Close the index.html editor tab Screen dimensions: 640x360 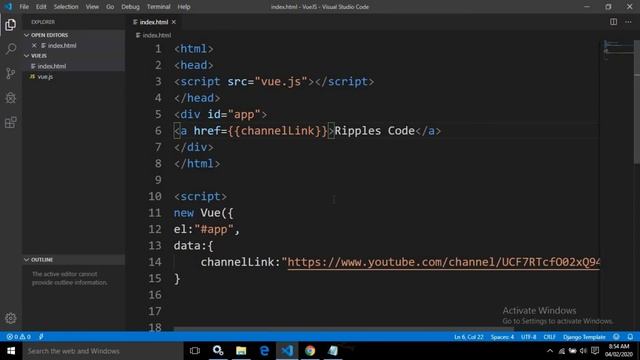[174, 22]
